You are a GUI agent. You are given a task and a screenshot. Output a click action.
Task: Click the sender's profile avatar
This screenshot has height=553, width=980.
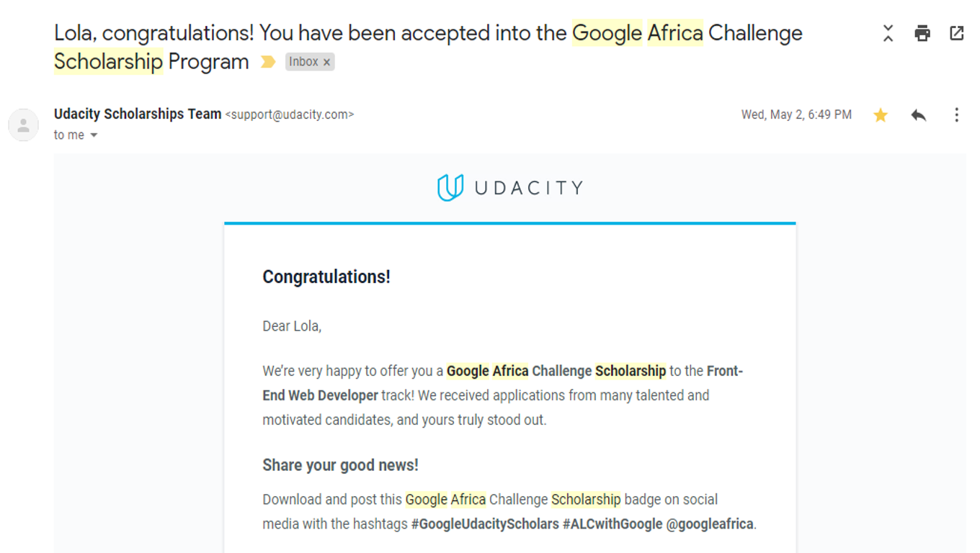point(23,125)
